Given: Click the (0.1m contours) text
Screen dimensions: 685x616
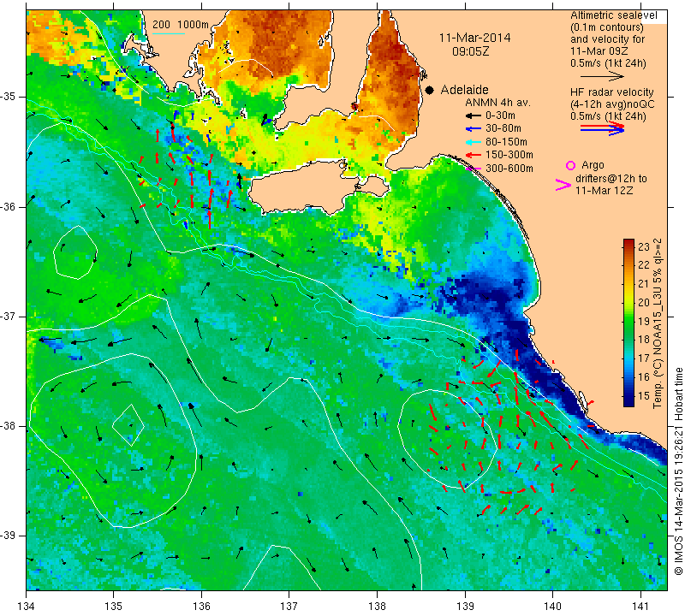Looking at the screenshot, I should 607,27.
